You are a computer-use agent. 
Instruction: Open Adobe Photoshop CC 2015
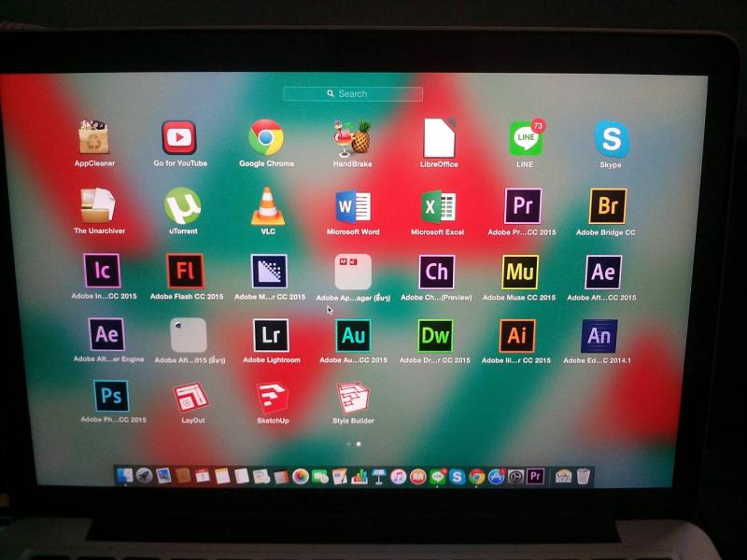click(111, 396)
